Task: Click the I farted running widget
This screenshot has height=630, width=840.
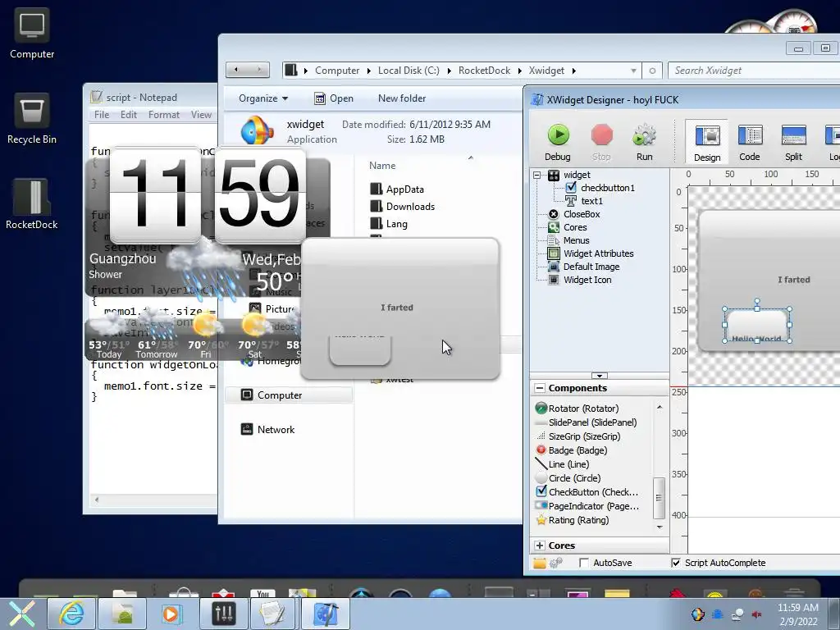Action: (x=400, y=309)
